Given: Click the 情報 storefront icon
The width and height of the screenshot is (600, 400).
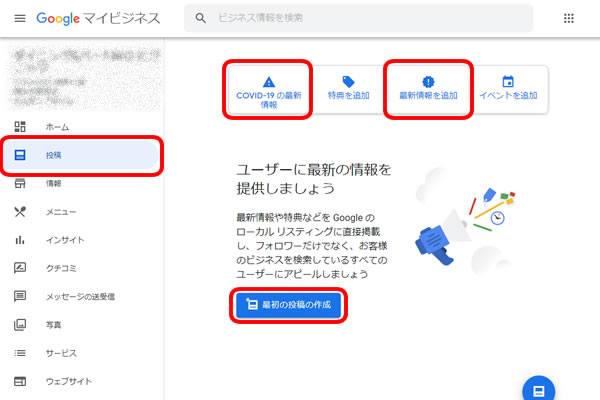Looking at the screenshot, I should [20, 183].
